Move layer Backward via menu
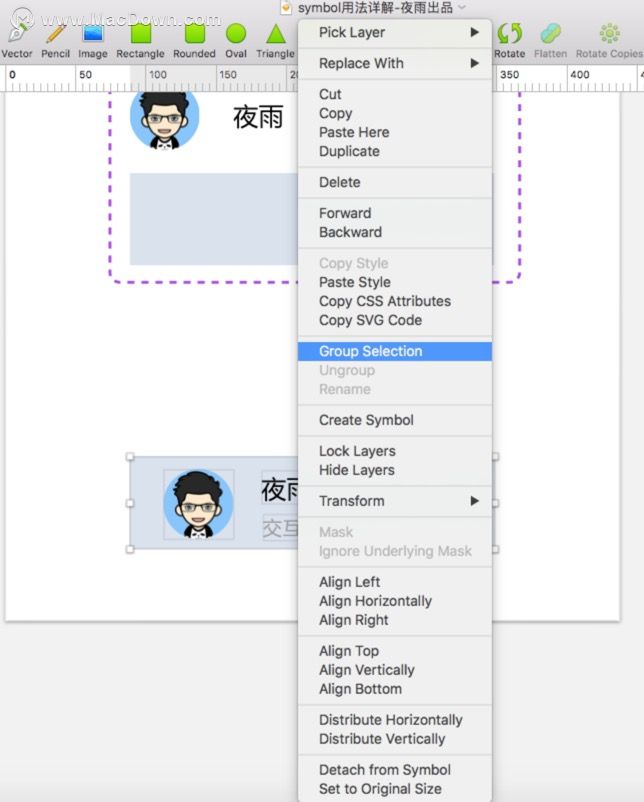Image resolution: width=644 pixels, height=802 pixels. pyautogui.click(x=395, y=232)
